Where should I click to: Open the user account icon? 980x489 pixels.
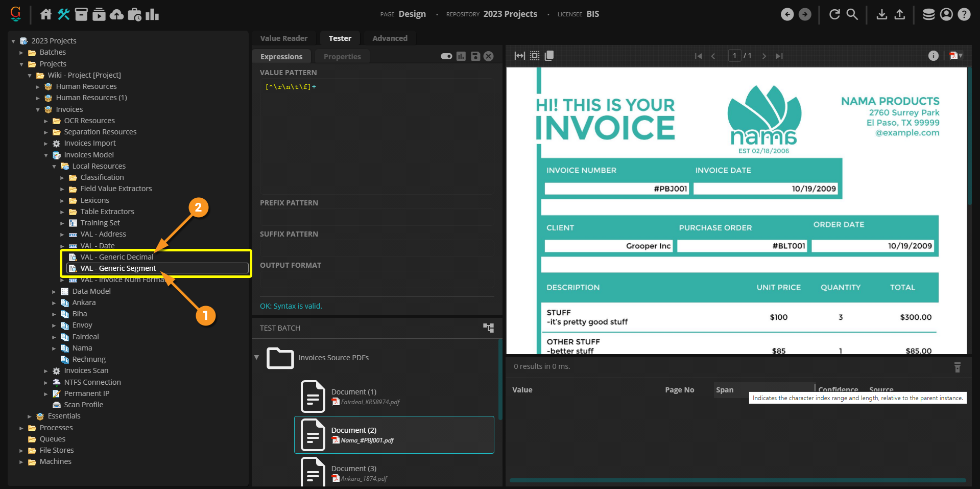(946, 14)
